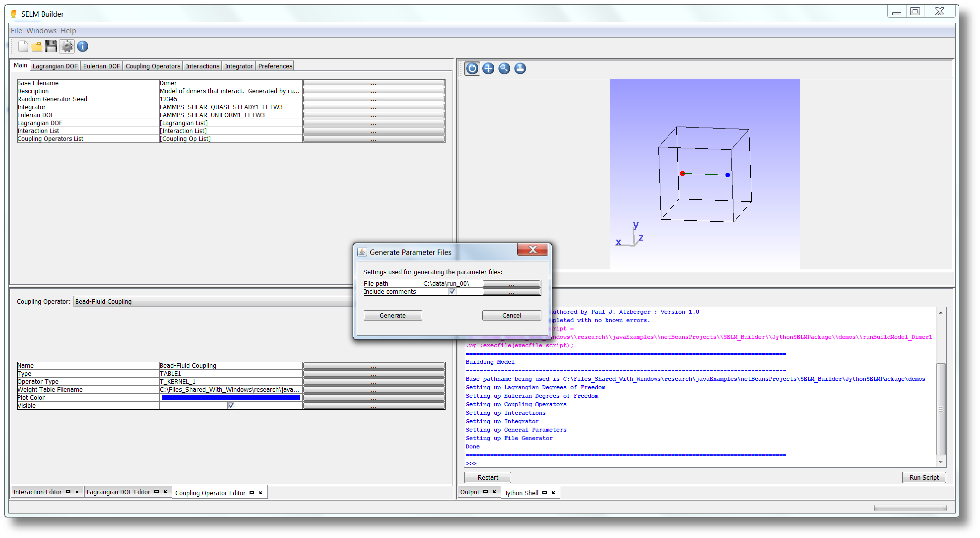Open the ellipsis editor for Integrator row
This screenshot has width=980, height=538.
click(x=373, y=107)
